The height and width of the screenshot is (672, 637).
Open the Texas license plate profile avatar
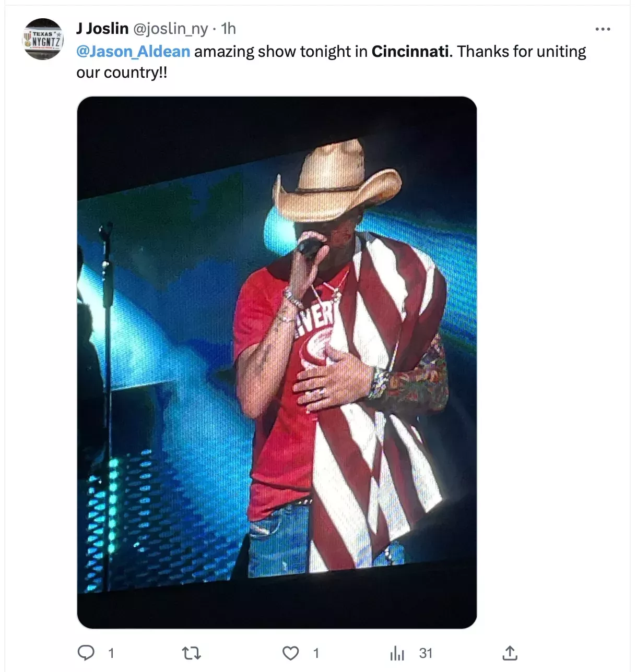click(x=43, y=39)
